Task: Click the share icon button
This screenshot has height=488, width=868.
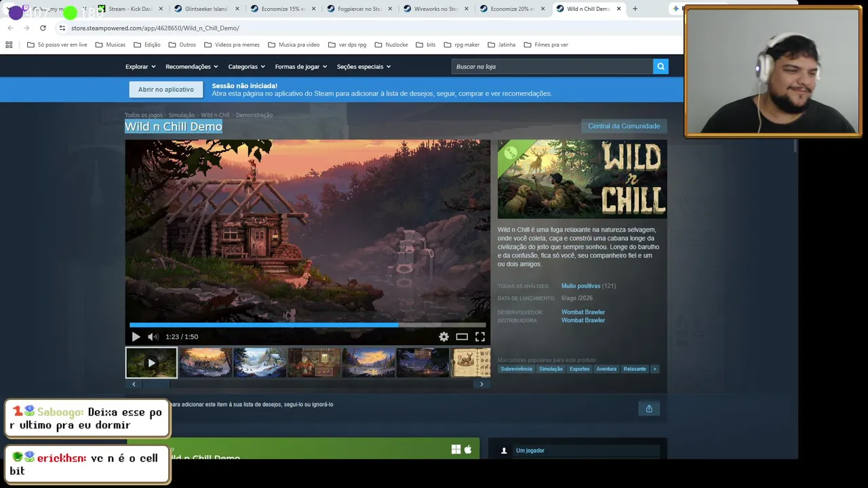Action: [x=649, y=408]
